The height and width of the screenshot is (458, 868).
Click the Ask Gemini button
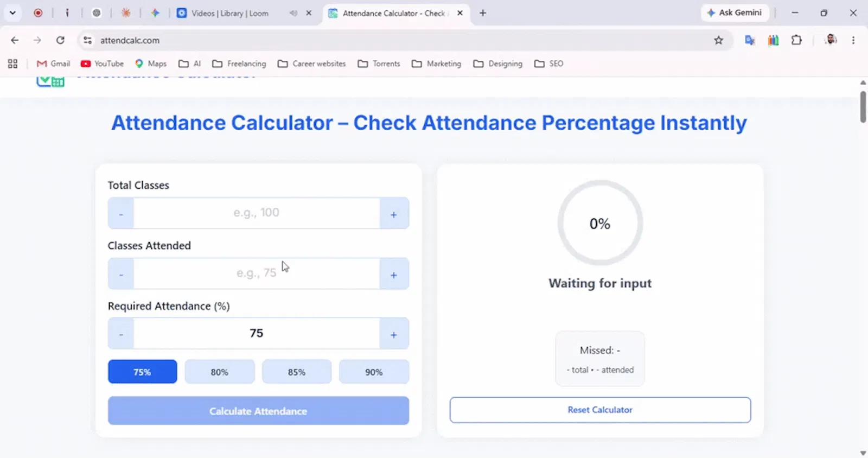735,12
